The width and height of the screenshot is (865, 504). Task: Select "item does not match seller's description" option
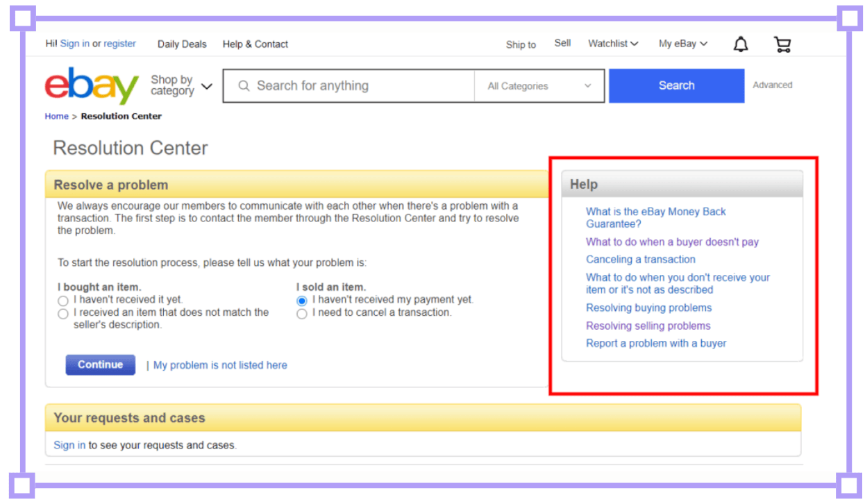63,314
